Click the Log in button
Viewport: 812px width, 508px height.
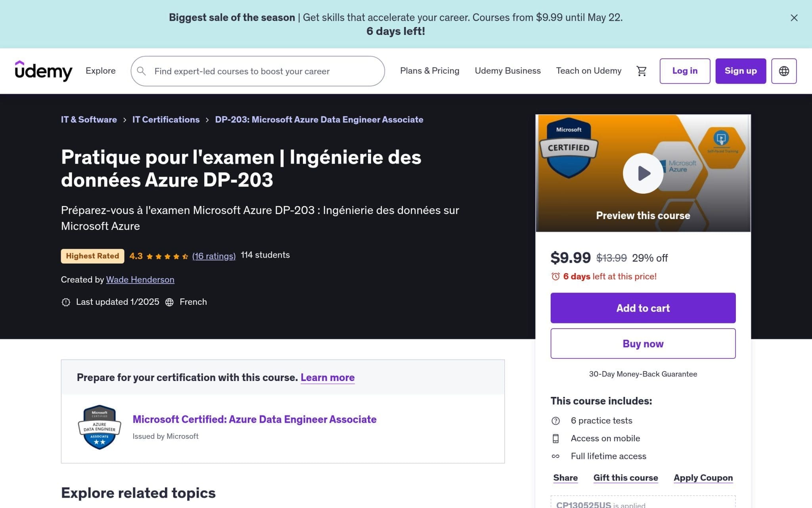coord(685,71)
